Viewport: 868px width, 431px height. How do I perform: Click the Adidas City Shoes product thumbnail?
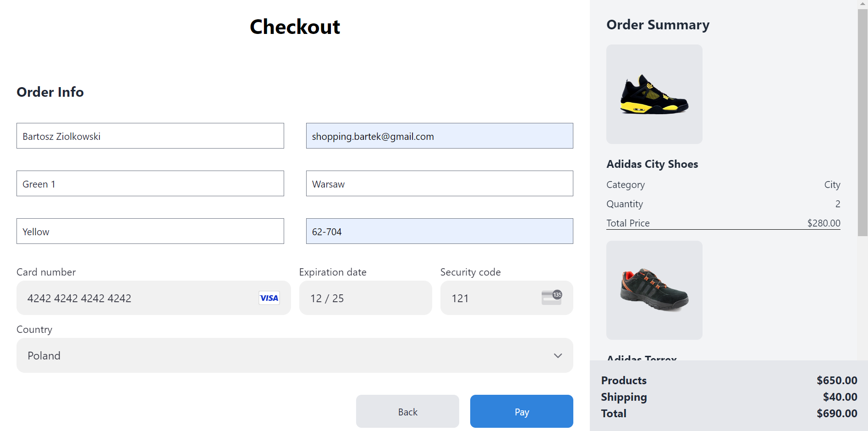click(654, 94)
